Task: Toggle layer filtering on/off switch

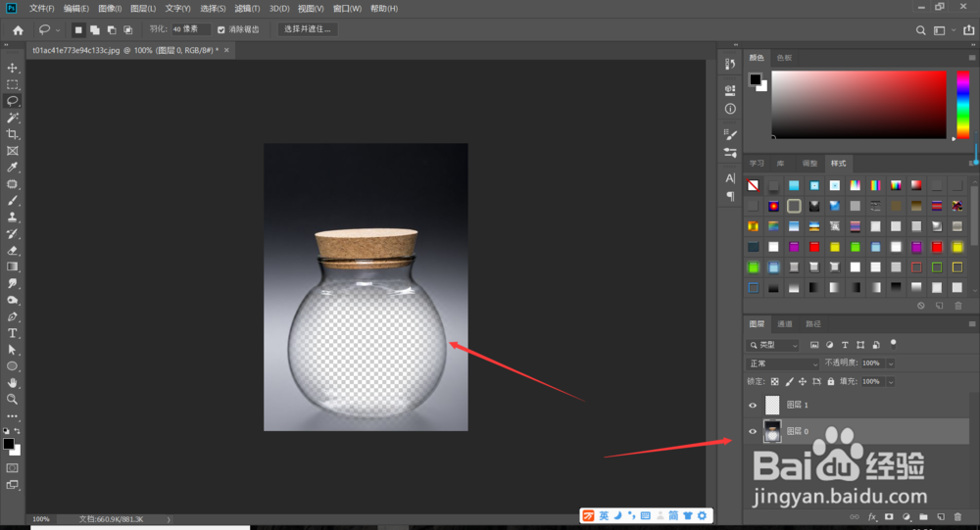Action: 893,343
